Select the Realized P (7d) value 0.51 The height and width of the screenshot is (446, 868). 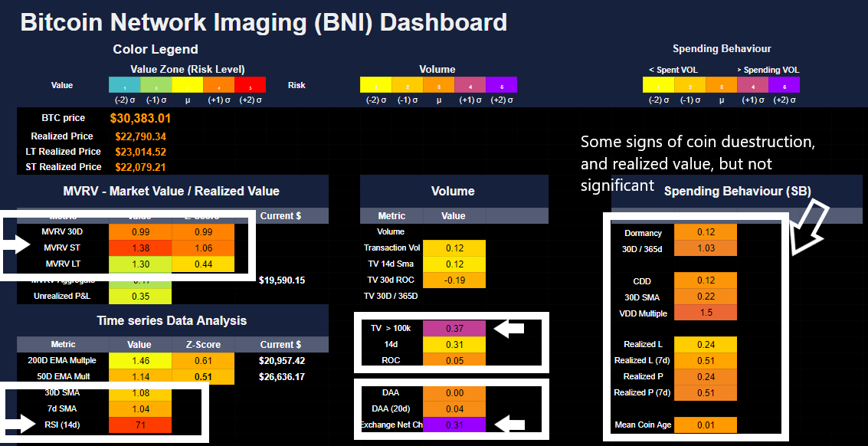[x=706, y=392]
